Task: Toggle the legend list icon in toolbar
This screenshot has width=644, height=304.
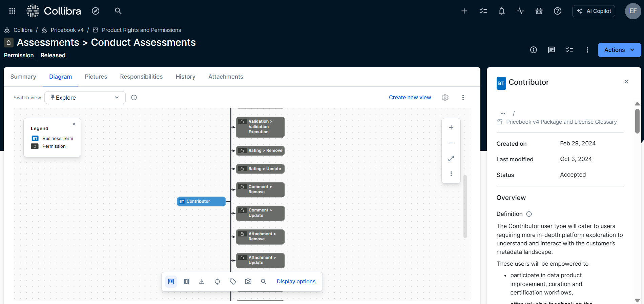Action: [x=171, y=281]
